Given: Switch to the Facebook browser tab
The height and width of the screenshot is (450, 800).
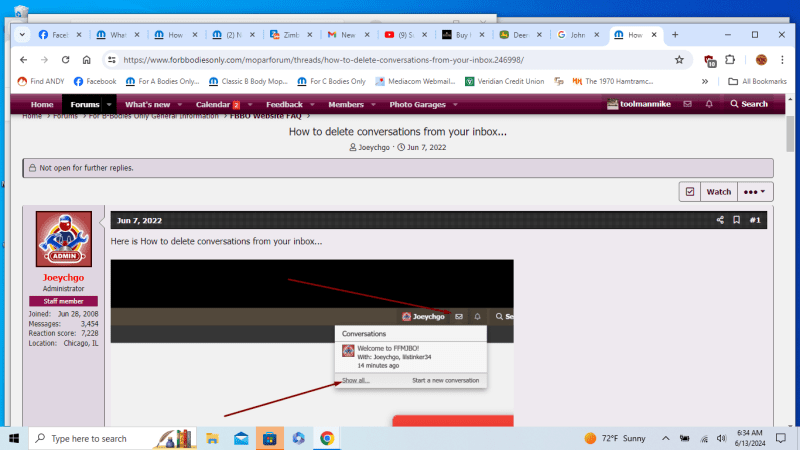Looking at the screenshot, I should pyautogui.click(x=60, y=35).
